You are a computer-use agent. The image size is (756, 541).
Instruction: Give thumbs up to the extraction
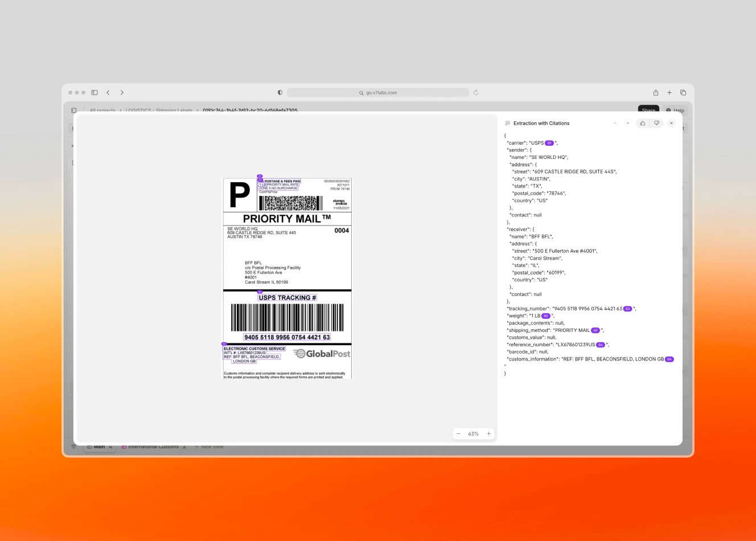(643, 123)
